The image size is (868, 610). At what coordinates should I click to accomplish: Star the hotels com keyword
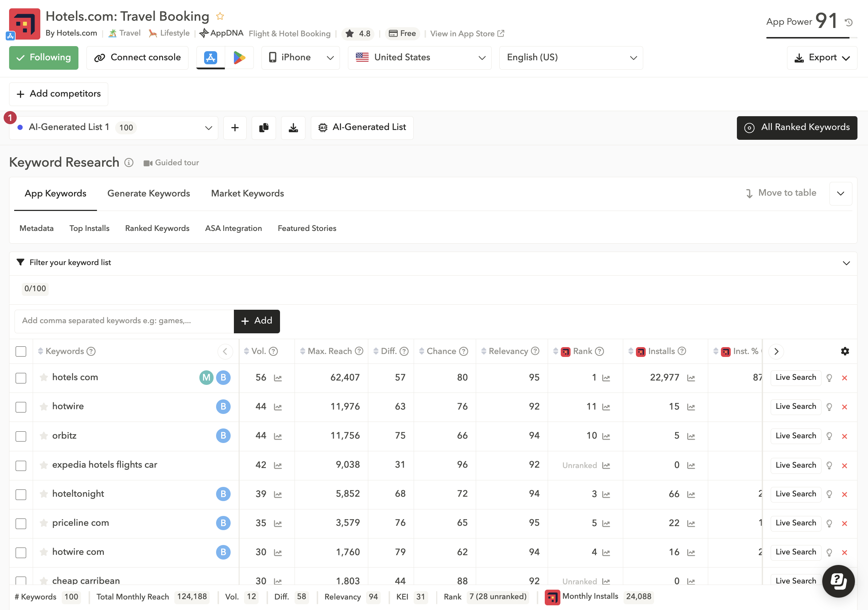(44, 377)
